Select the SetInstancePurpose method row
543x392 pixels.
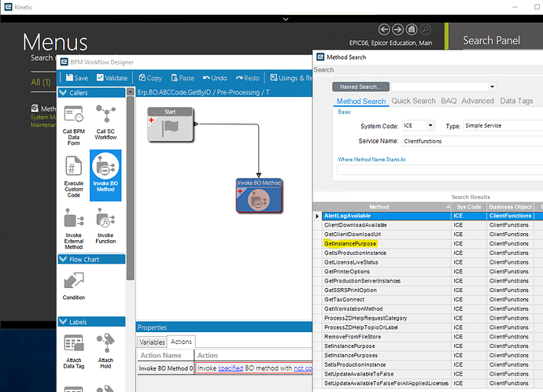point(428,346)
